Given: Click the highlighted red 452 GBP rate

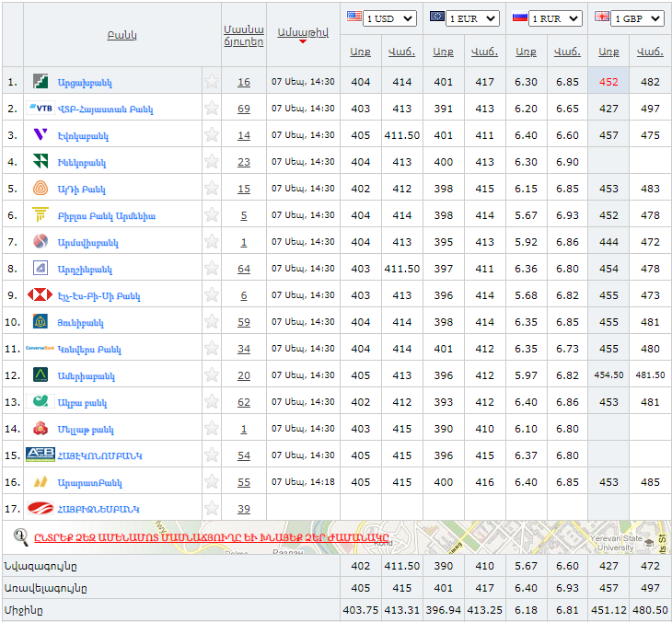Looking at the screenshot, I should pyautogui.click(x=608, y=82).
